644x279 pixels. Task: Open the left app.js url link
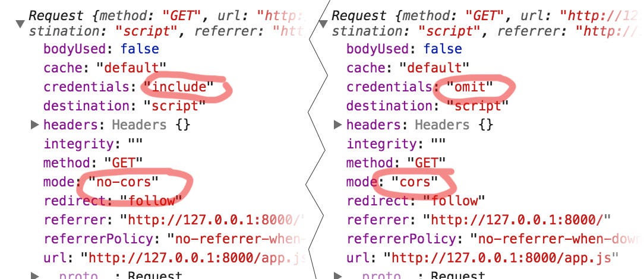click(194, 258)
